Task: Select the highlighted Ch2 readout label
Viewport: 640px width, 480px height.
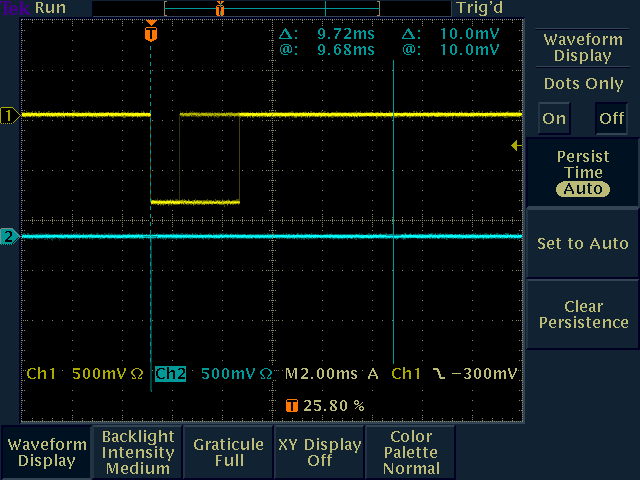Action: (x=170, y=374)
